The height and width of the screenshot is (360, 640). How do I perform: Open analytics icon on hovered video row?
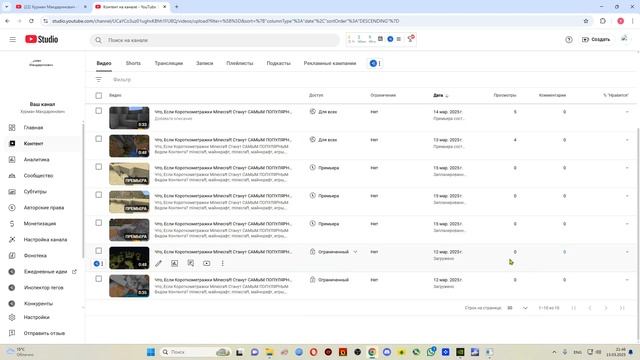(x=174, y=263)
